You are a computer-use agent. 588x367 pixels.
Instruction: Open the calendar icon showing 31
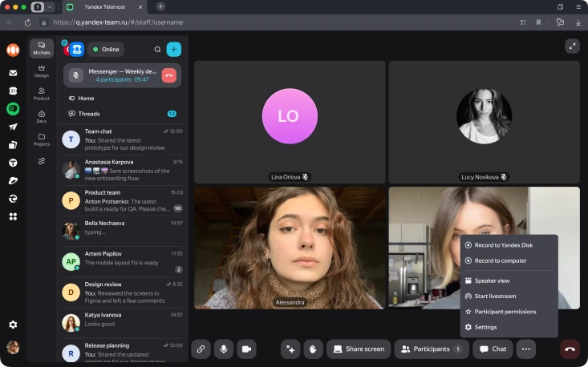coord(13,91)
